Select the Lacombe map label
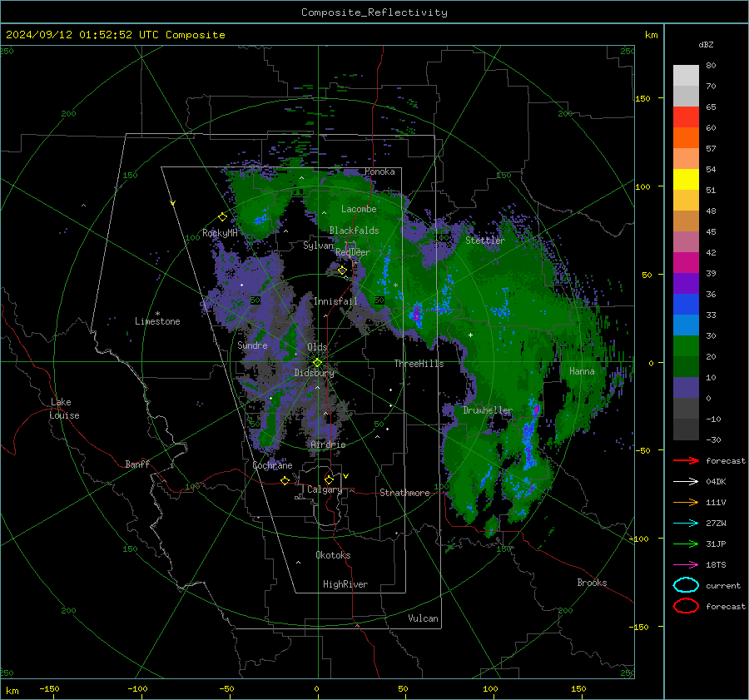749x700 pixels. pyautogui.click(x=359, y=209)
